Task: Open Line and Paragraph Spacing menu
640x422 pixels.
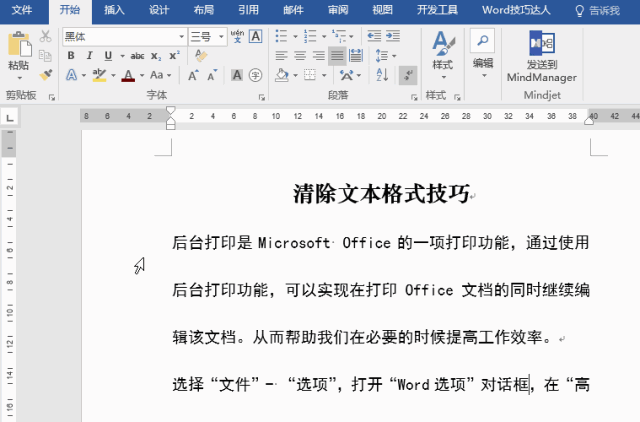Action: click(382, 56)
